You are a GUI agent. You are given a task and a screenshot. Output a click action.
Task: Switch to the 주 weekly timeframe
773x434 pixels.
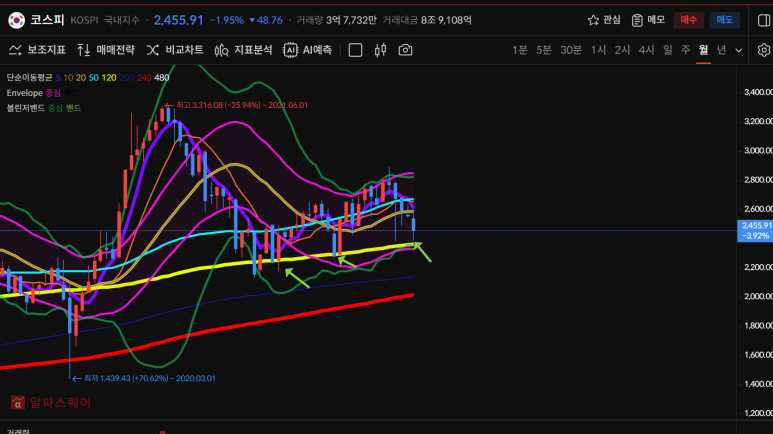(x=685, y=50)
